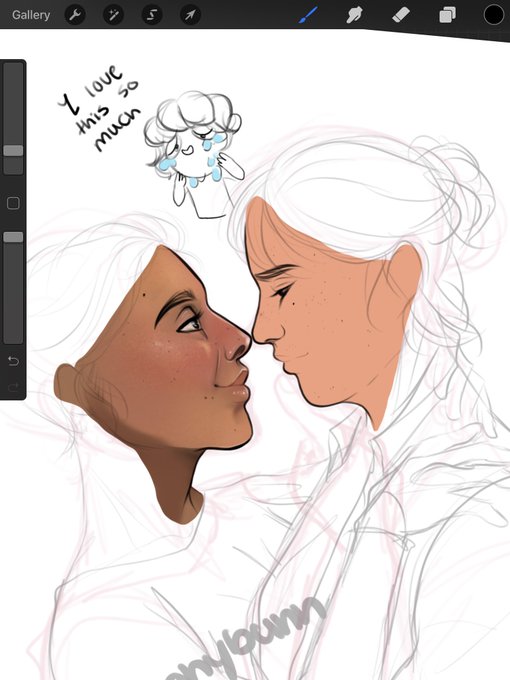Undo the last stroke
510x680 pixels.
(x=13, y=361)
